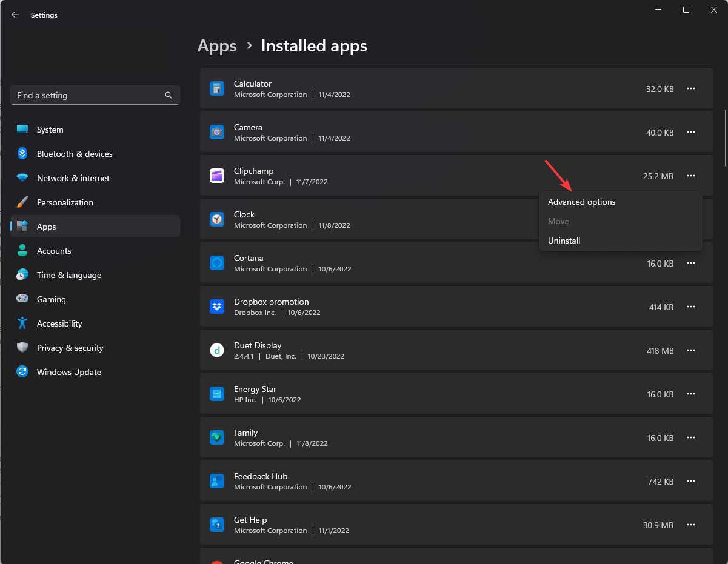This screenshot has width=728, height=564.
Task: Click the Energy Star app name
Action: point(255,389)
